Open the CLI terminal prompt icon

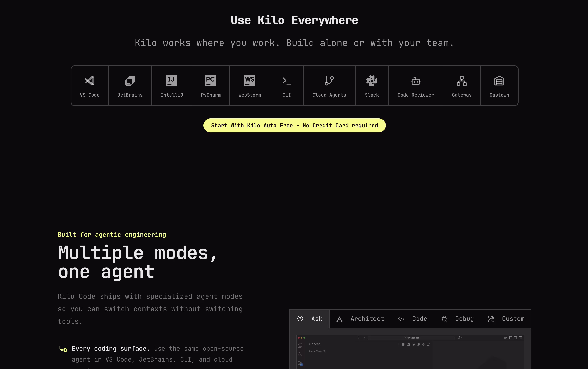coord(286,81)
